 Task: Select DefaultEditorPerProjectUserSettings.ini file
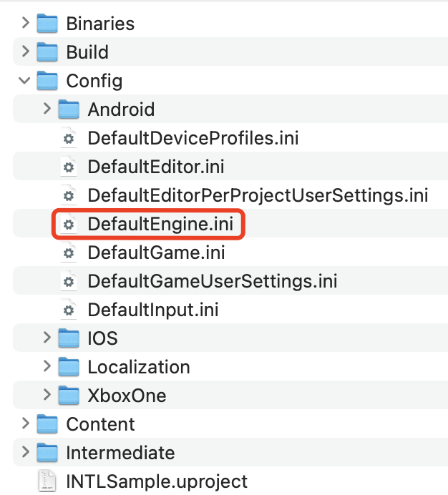(258, 195)
